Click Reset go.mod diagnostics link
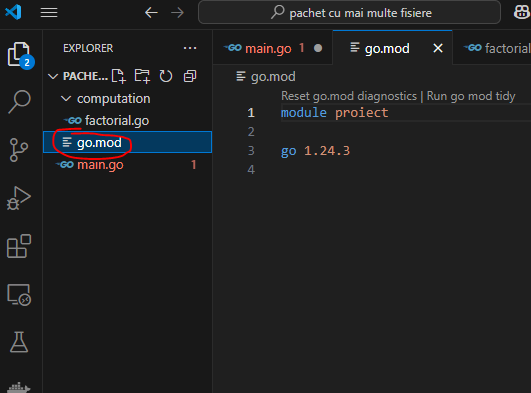The width and height of the screenshot is (531, 393). click(x=349, y=96)
